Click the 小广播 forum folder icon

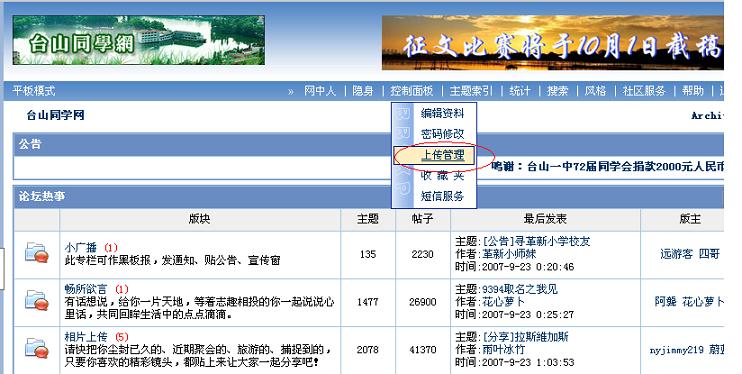point(37,253)
